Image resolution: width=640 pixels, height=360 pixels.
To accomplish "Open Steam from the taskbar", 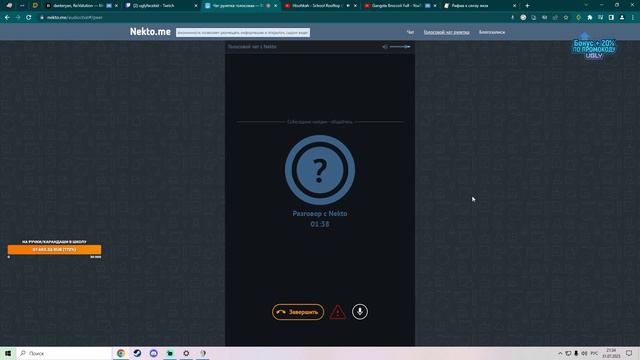I will (x=137, y=353).
